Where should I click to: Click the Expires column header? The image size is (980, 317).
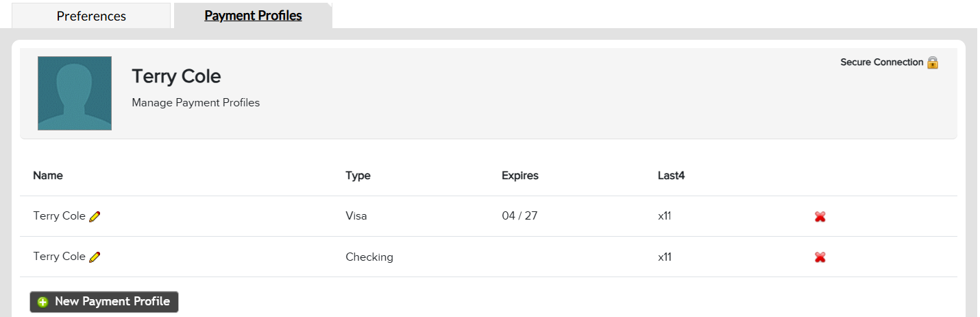[520, 176]
